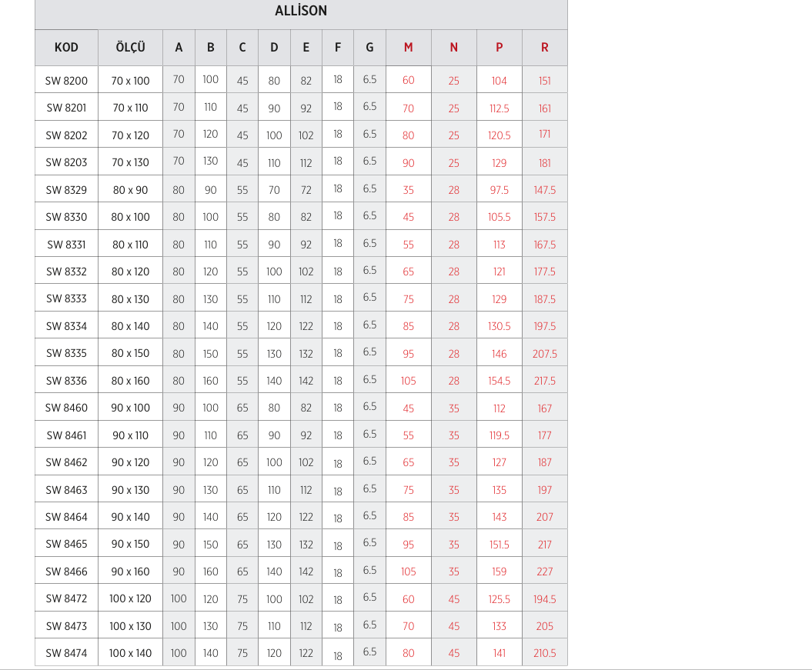Select the 80 x 150 size cell

tap(130, 353)
